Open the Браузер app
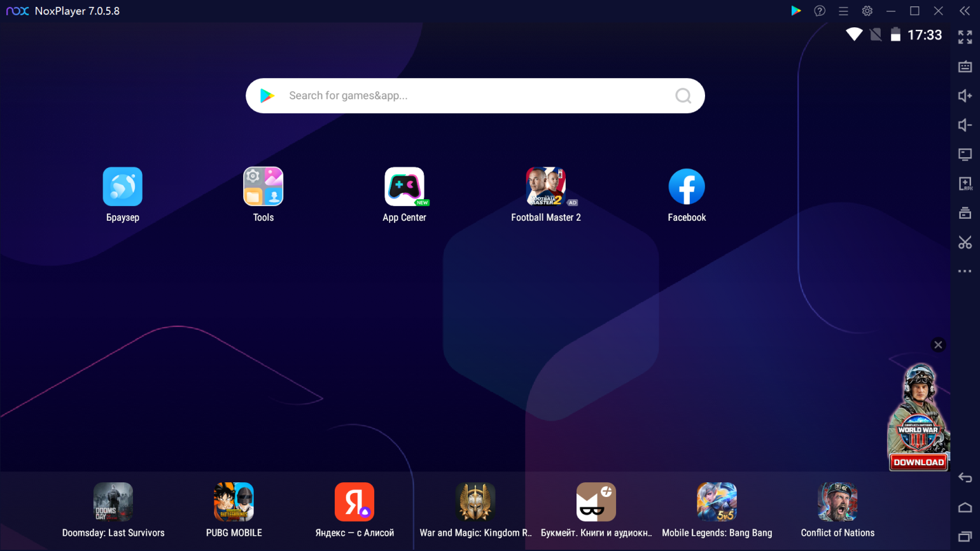Image resolution: width=980 pixels, height=551 pixels. [122, 187]
